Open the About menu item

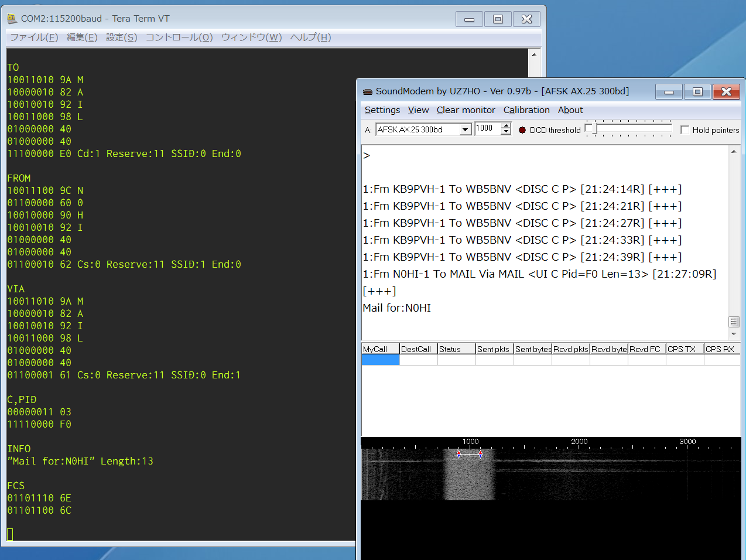pos(570,110)
